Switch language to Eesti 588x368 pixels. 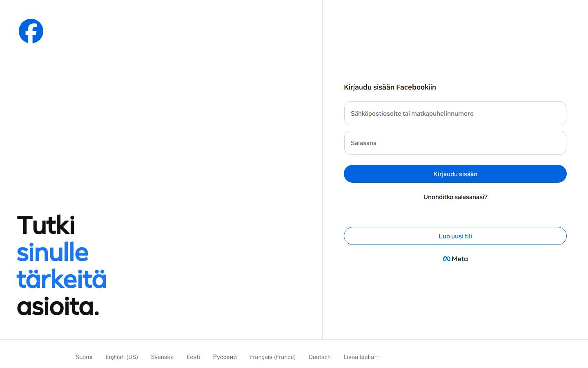tap(193, 357)
